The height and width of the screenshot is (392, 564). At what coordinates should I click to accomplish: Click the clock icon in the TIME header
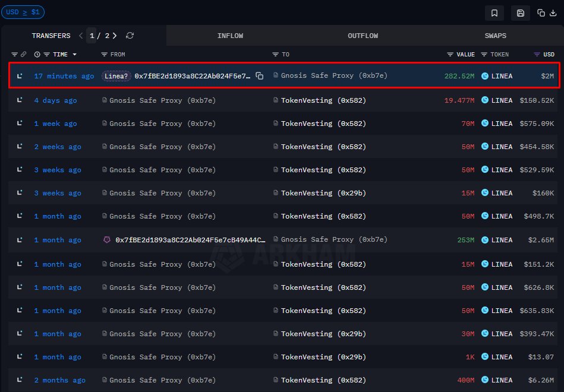coord(37,54)
